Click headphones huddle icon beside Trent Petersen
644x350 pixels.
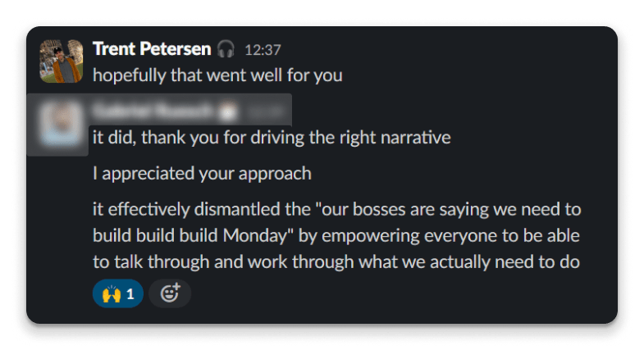226,50
